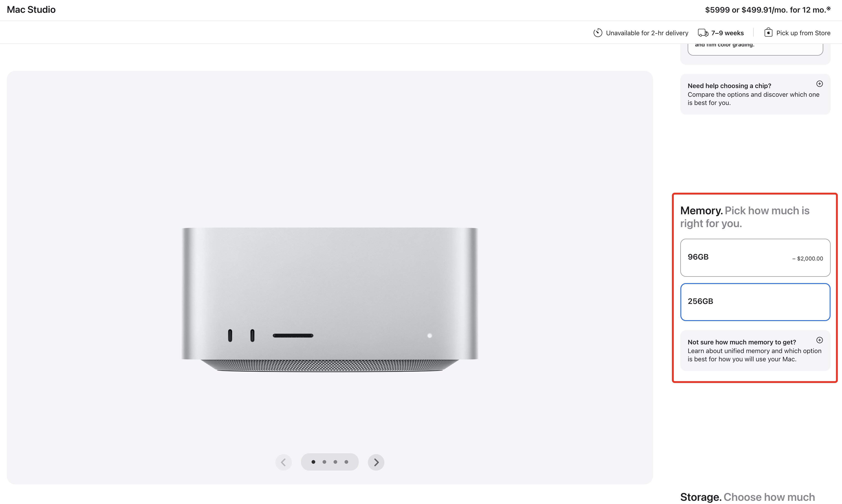Expand chip help plus icon
This screenshot has width=842, height=504.
820,84
